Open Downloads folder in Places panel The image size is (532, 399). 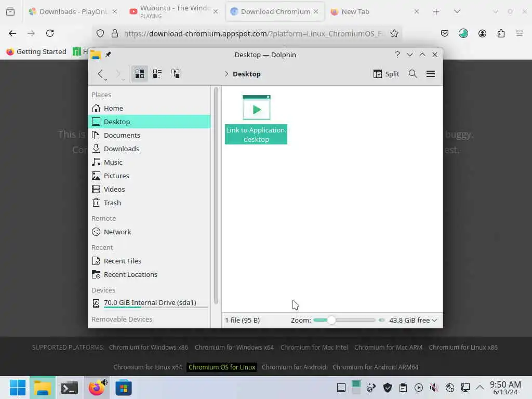149,149
